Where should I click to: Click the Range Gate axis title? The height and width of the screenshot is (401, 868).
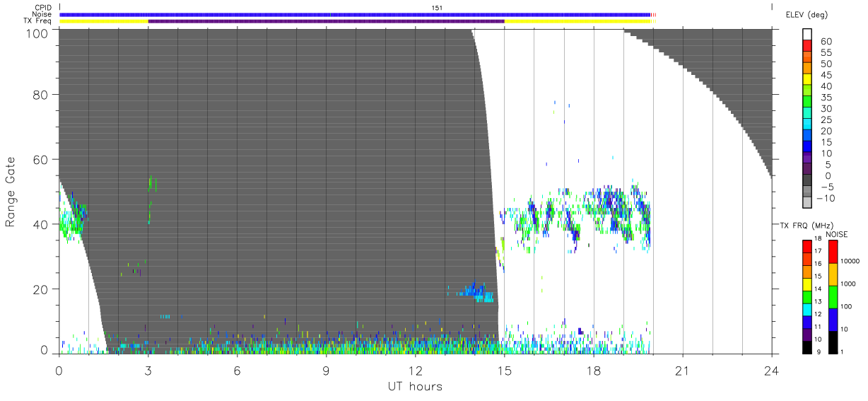[11, 192]
